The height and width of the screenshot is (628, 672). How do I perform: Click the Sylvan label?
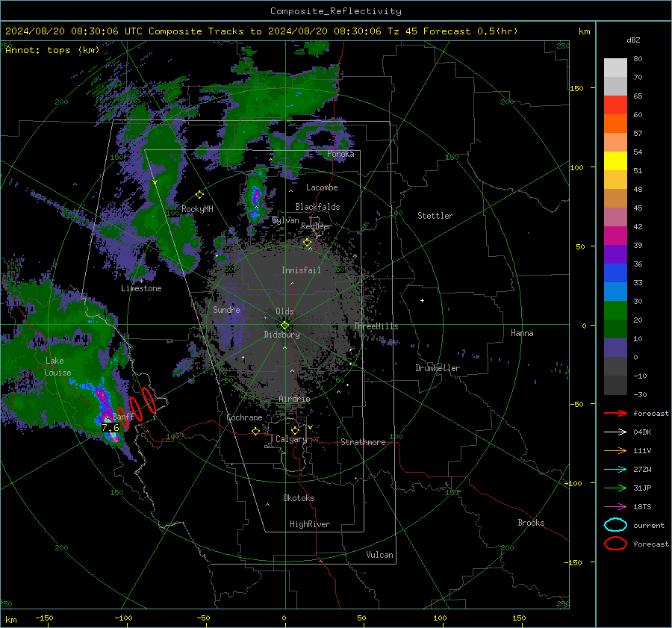285,220
